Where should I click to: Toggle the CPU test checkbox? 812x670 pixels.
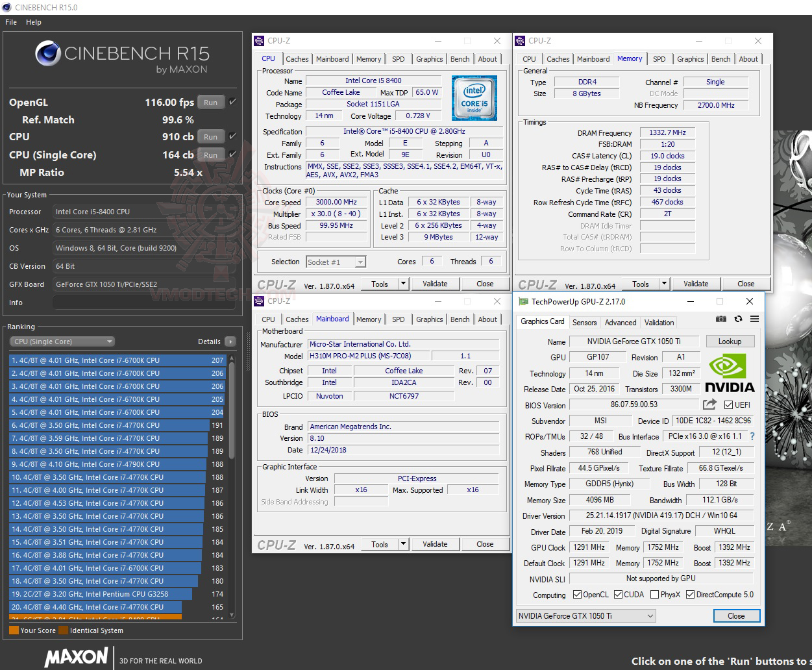(232, 136)
